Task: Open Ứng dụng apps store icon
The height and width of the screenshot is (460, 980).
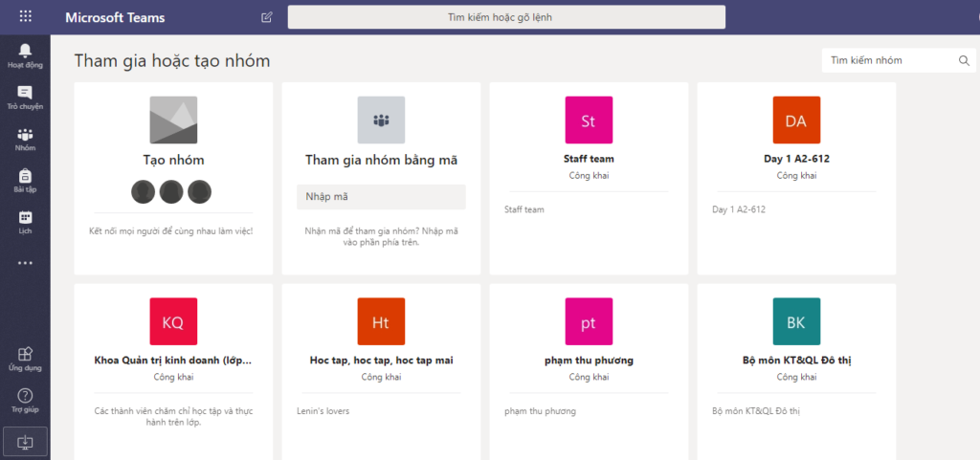Action: click(x=25, y=360)
